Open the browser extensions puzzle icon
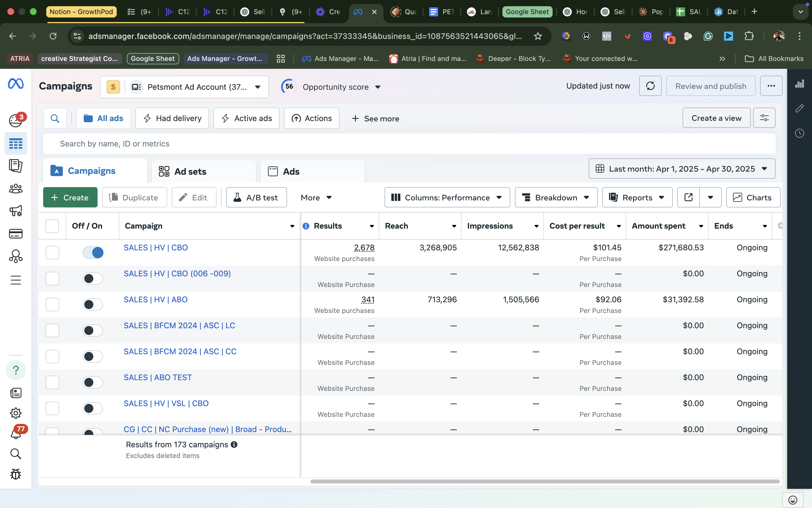 [x=749, y=36]
